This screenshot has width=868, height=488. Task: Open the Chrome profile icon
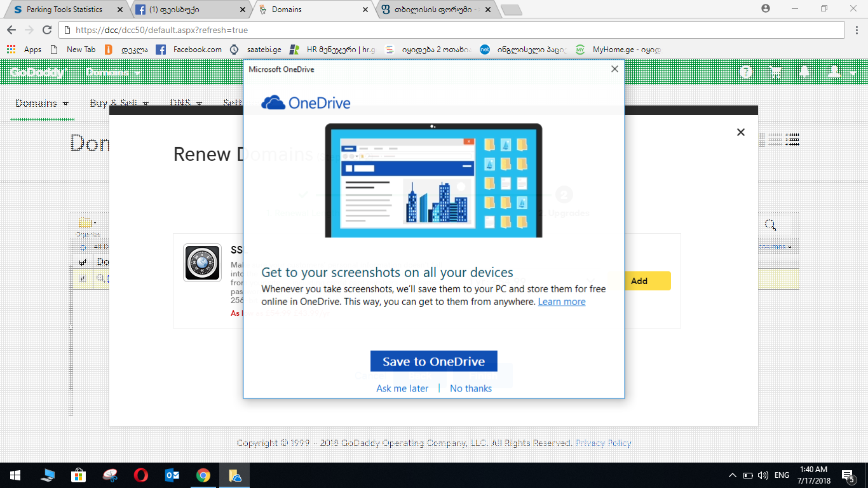coord(766,8)
